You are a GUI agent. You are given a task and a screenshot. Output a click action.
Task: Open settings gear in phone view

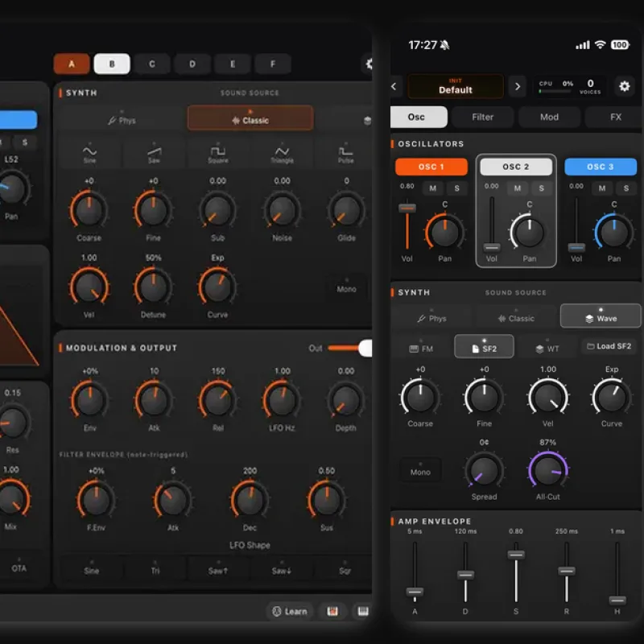[624, 86]
